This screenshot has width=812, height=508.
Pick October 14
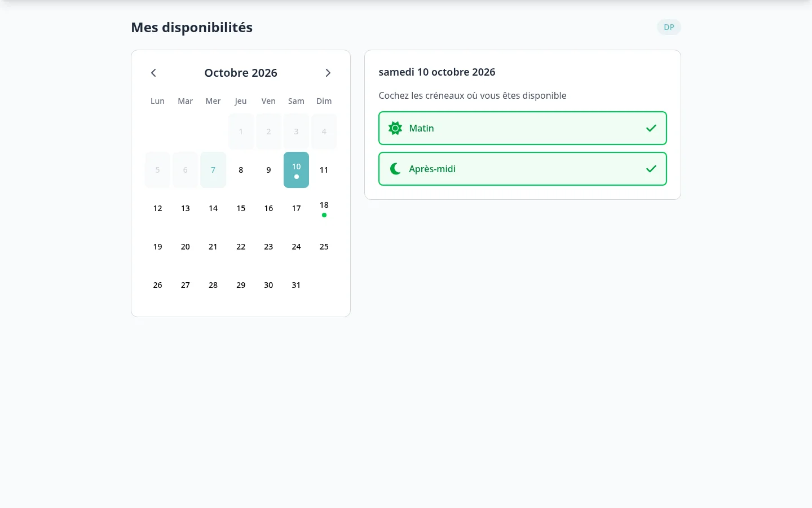point(213,208)
